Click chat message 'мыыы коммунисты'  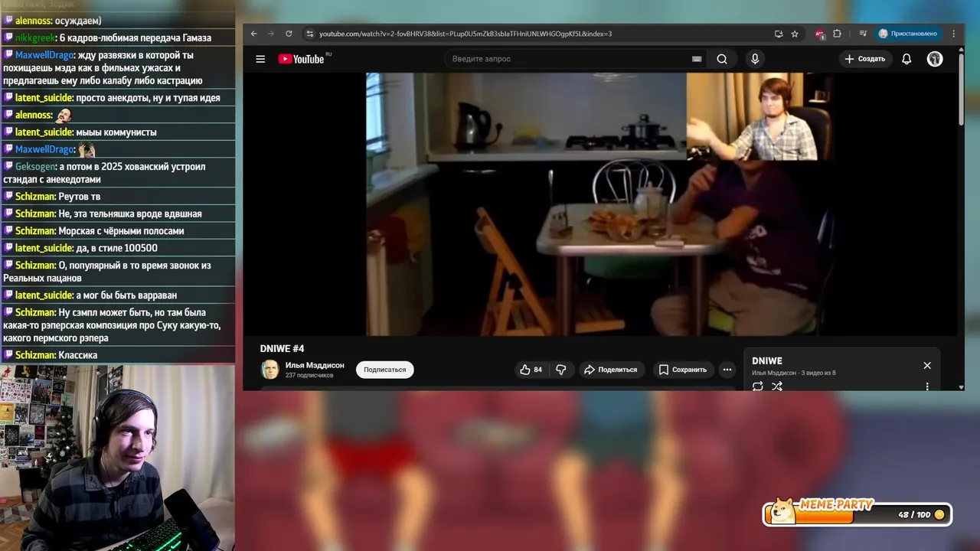point(116,132)
